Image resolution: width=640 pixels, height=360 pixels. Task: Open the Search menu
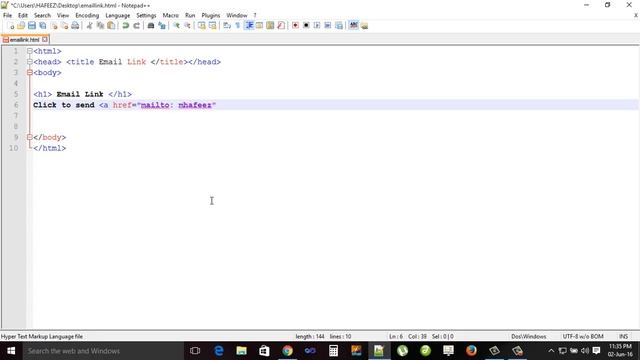(42, 16)
